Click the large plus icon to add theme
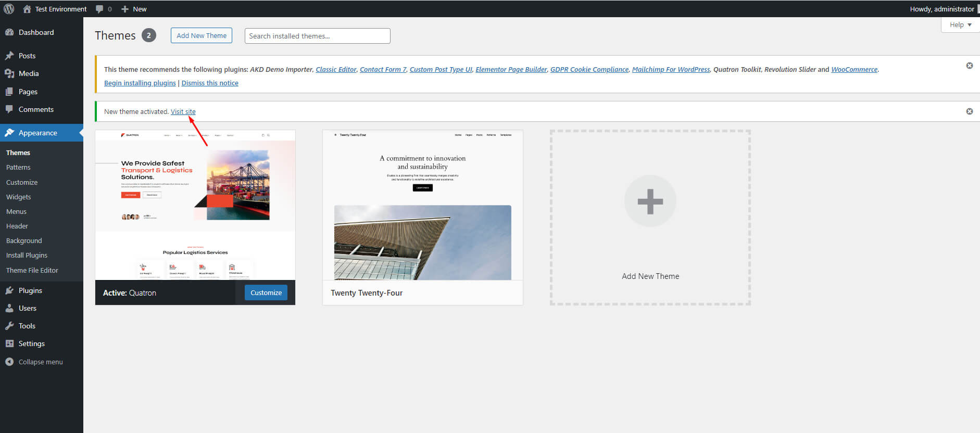The width and height of the screenshot is (980, 433). 650,201
